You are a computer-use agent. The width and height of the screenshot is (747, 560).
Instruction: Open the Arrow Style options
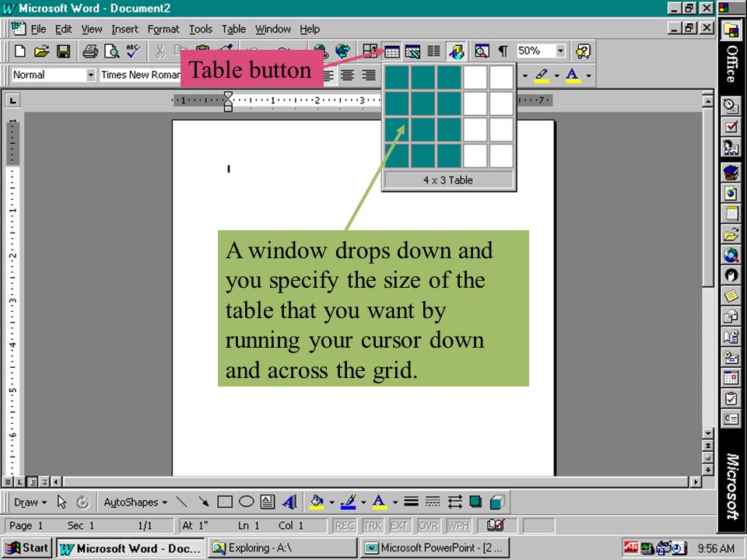[x=454, y=502]
